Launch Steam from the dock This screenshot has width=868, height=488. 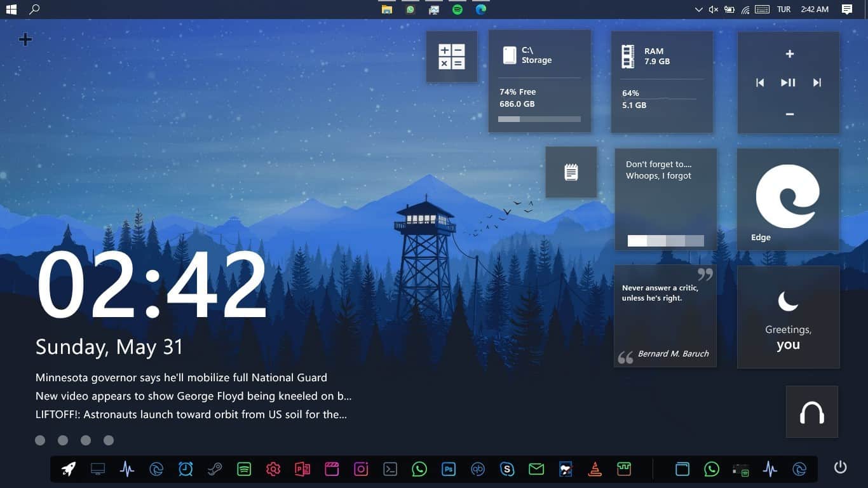click(x=215, y=469)
